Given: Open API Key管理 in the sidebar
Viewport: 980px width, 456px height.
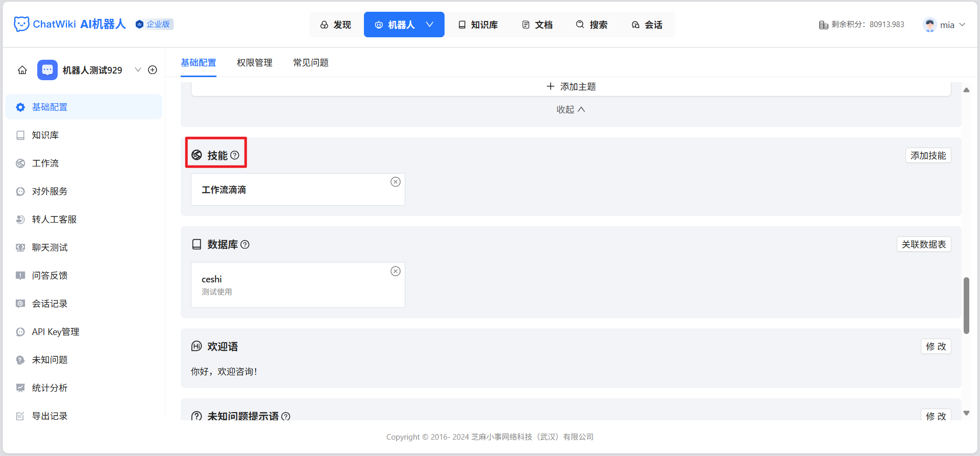Looking at the screenshot, I should coord(84,331).
